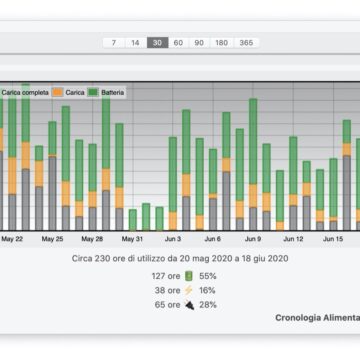Click the May 22 axis label

click(12, 239)
